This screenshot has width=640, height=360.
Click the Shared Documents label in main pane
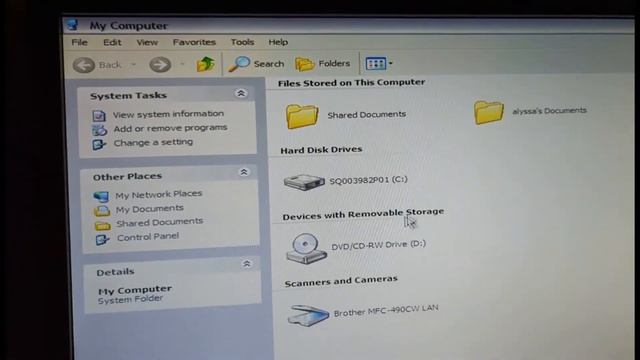coord(367,115)
